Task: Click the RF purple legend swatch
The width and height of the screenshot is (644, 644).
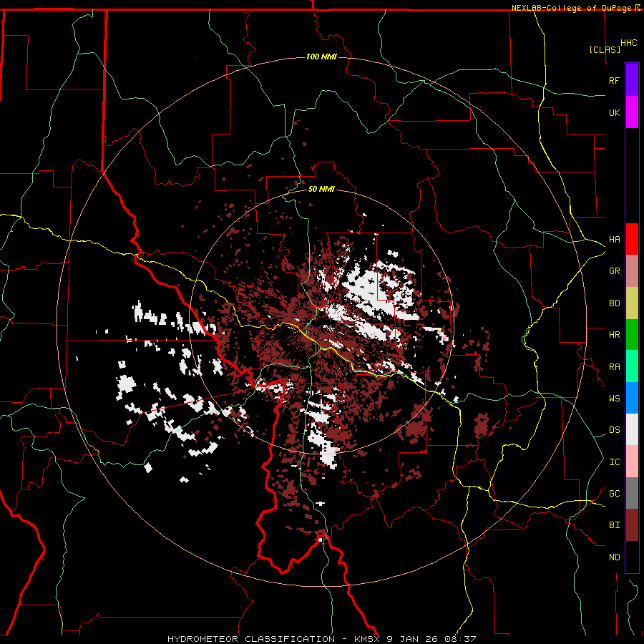Action: click(632, 80)
